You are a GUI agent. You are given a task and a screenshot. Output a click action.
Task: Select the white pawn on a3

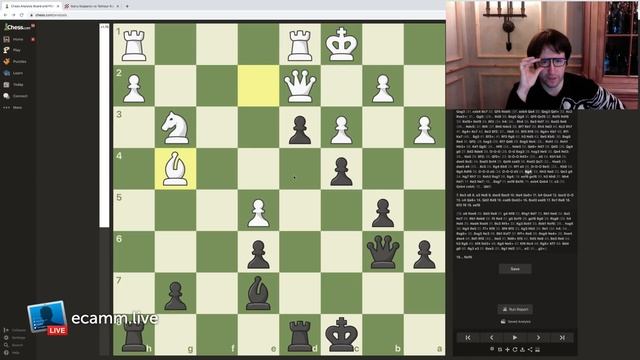click(424, 127)
